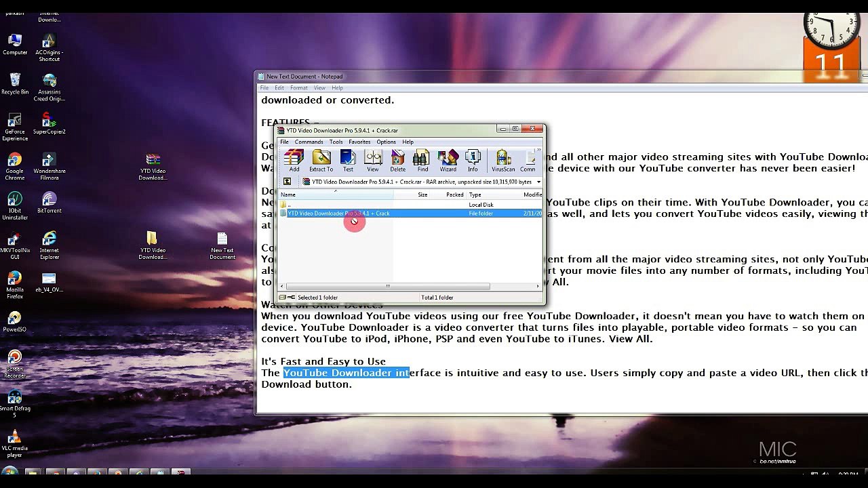Click the Extract To toolbar icon
This screenshot has width=868, height=488.
pos(321,161)
